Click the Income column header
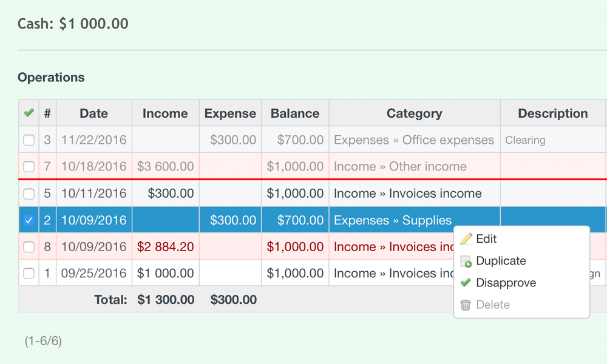Viewport: 607px width, 364px height. coord(165,113)
